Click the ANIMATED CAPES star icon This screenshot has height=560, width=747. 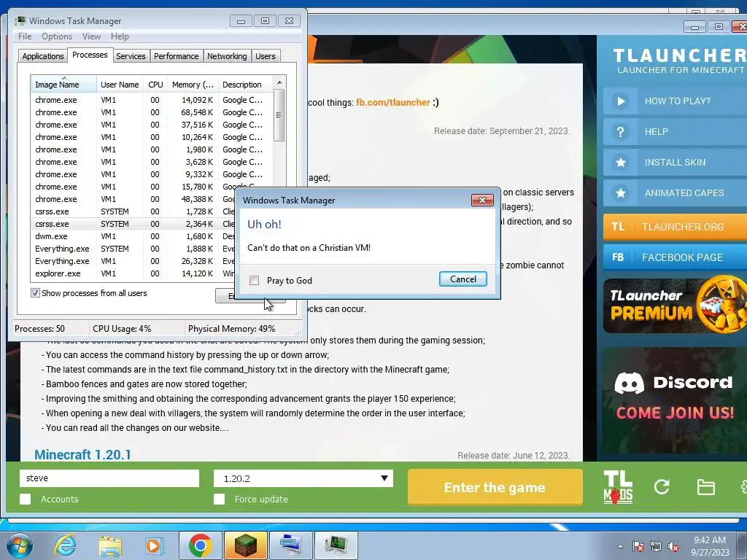pyautogui.click(x=620, y=192)
